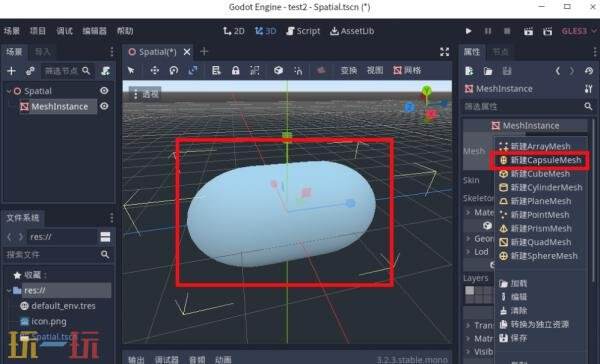Click load resource folder icon in Inspector

tap(488, 71)
